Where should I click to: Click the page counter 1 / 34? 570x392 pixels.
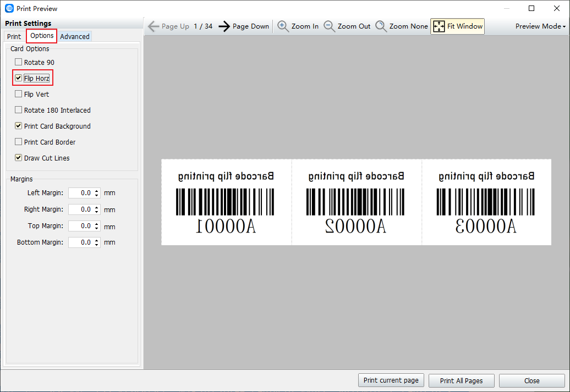pyautogui.click(x=203, y=26)
